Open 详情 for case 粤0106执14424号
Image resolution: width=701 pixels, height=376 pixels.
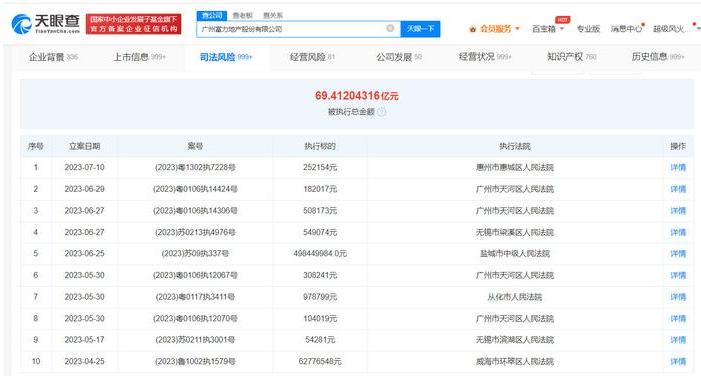tap(678, 189)
